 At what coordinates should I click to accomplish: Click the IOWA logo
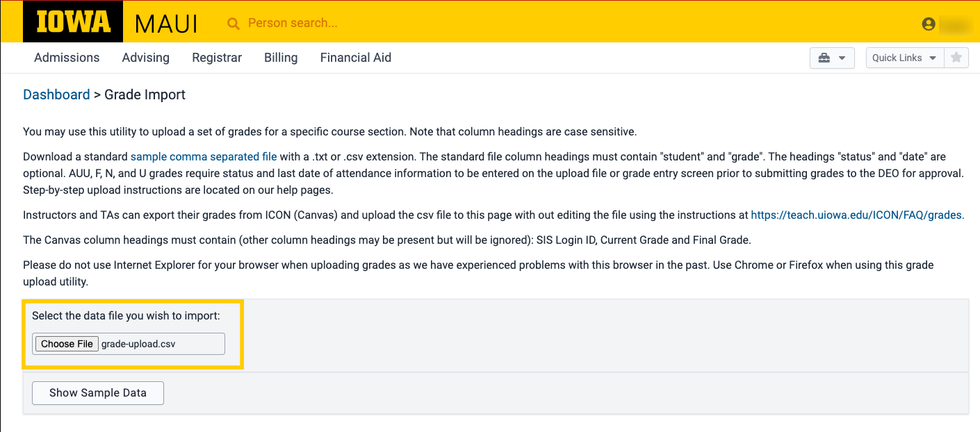coord(73,22)
